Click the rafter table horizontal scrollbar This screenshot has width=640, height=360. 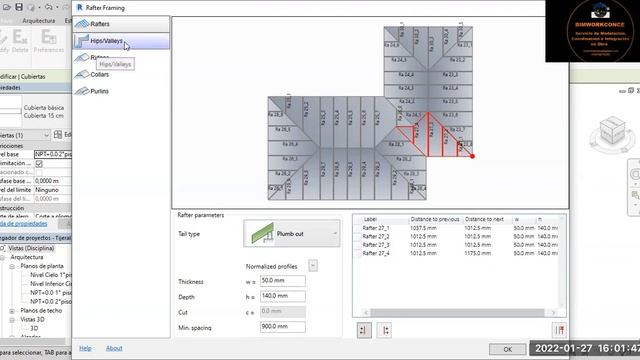point(457,313)
